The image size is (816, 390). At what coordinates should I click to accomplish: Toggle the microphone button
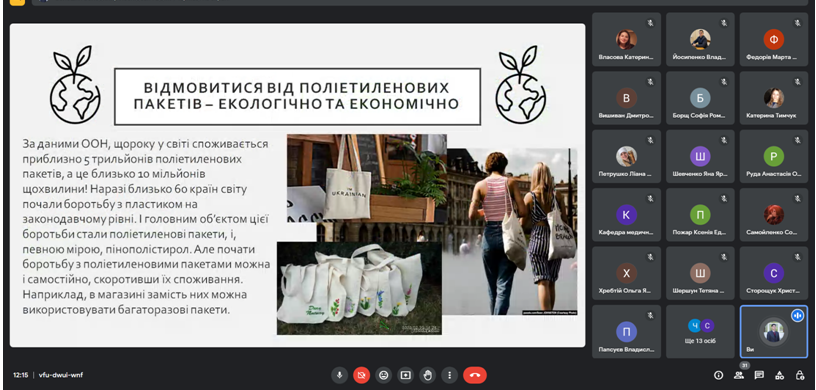tap(339, 375)
